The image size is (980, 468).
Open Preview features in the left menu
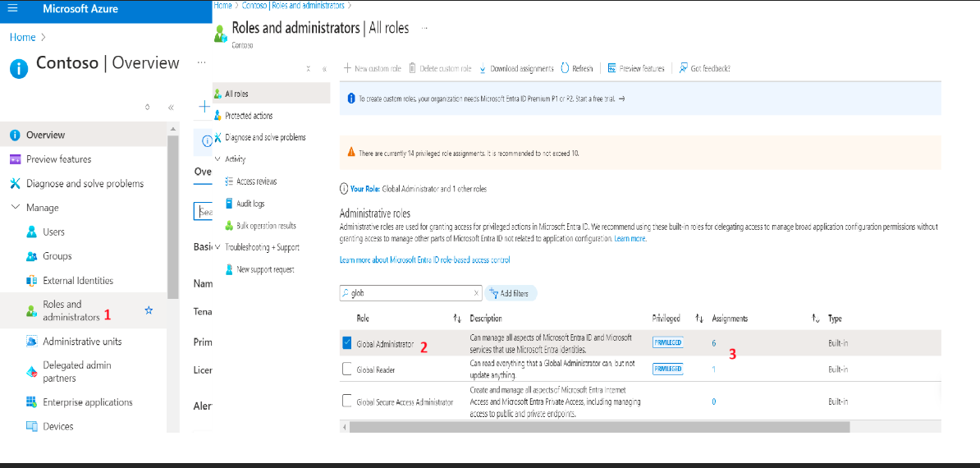tap(59, 159)
